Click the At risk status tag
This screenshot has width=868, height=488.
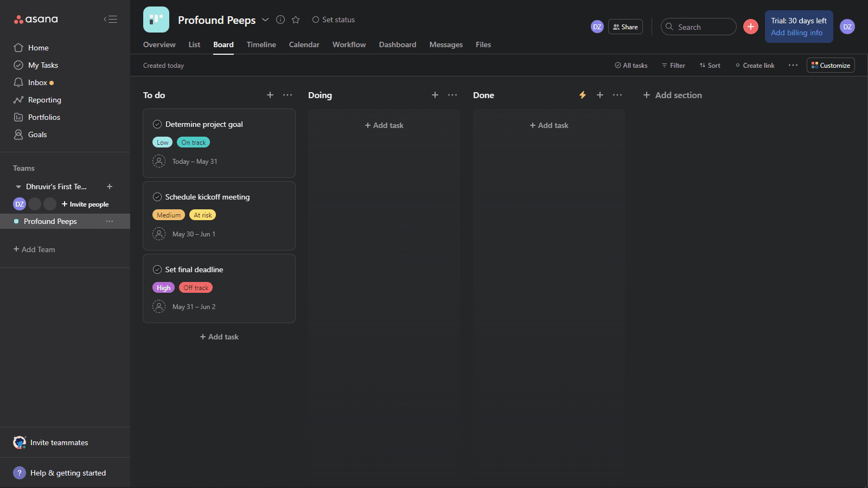click(203, 215)
